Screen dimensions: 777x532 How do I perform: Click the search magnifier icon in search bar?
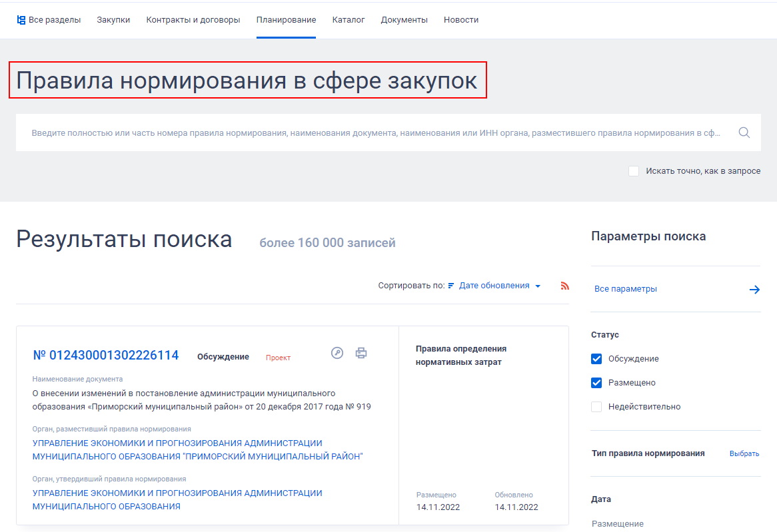(x=744, y=132)
